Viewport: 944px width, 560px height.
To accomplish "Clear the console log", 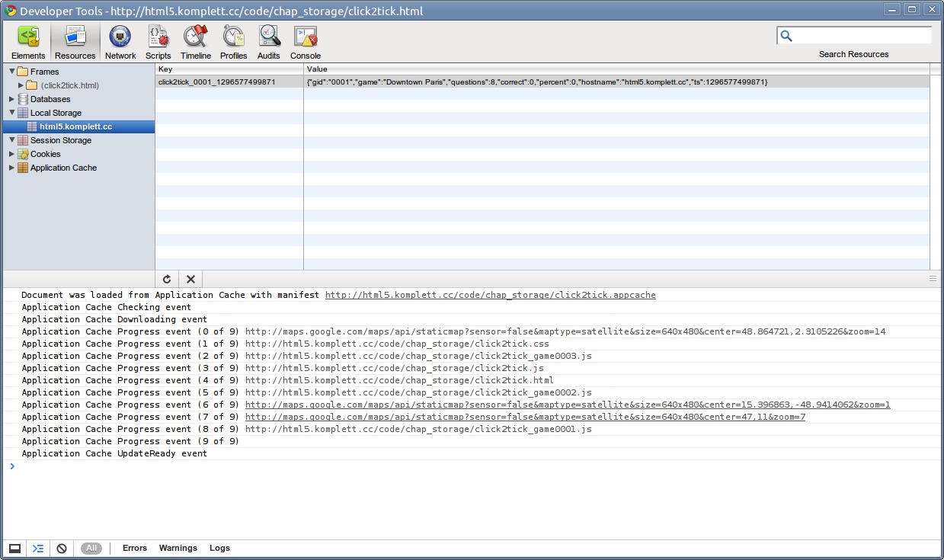I will pos(62,548).
